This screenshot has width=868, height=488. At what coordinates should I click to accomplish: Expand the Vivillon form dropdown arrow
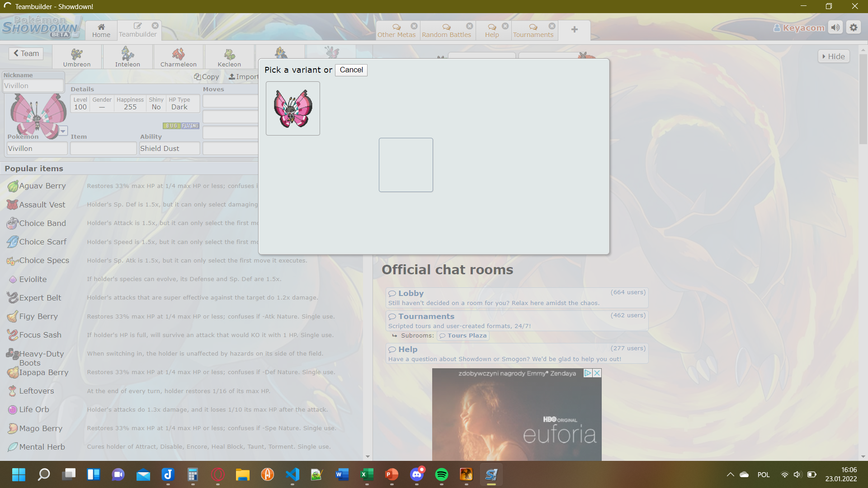(63, 131)
